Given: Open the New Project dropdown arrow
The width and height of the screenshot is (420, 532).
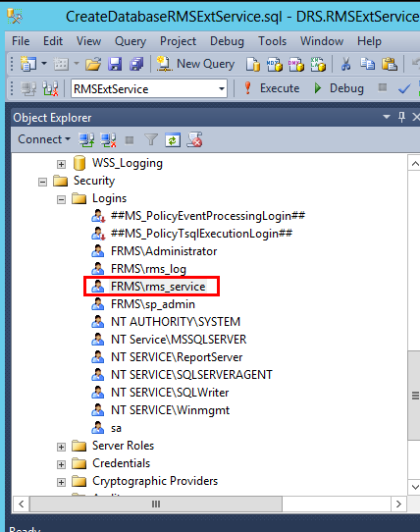Looking at the screenshot, I should [x=44, y=64].
